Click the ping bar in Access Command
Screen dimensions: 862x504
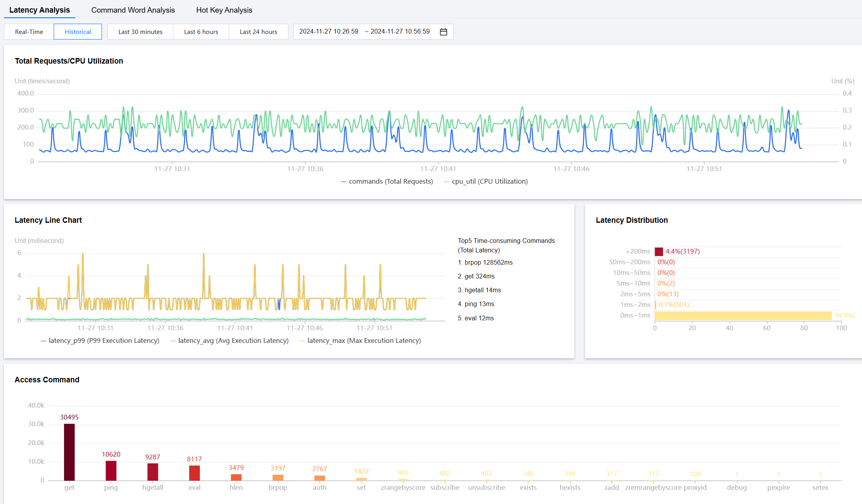(111, 470)
